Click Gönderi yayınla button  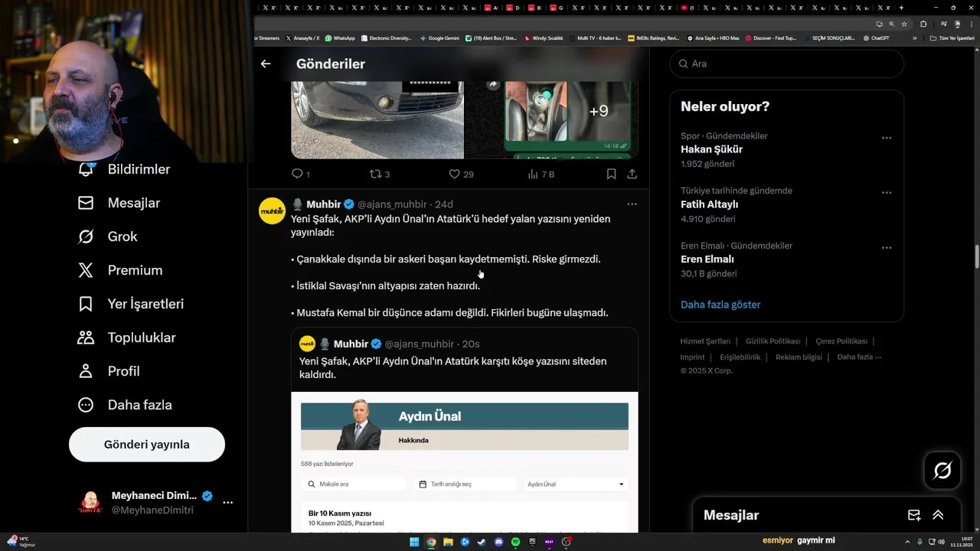tap(147, 445)
